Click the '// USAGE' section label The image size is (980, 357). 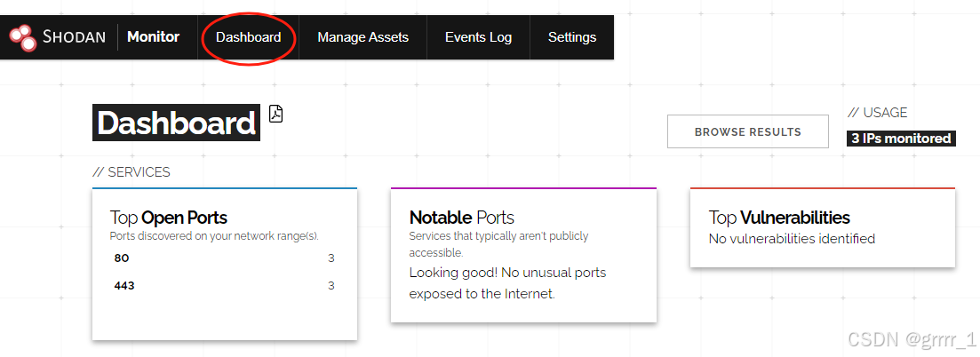(x=878, y=113)
